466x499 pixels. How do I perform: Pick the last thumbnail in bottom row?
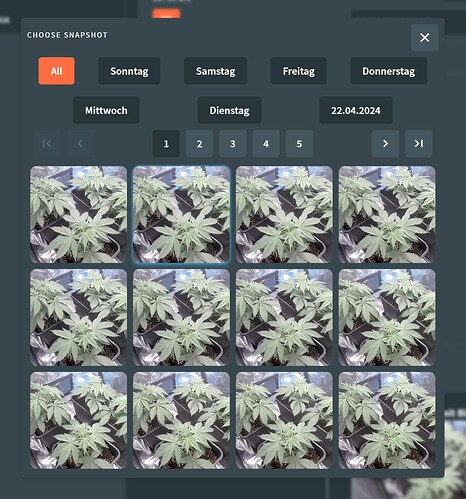(387, 421)
